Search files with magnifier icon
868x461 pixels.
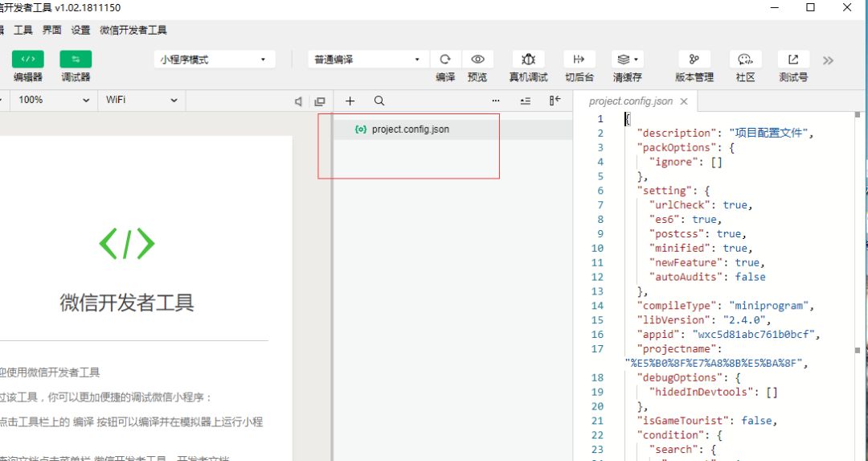coord(379,101)
